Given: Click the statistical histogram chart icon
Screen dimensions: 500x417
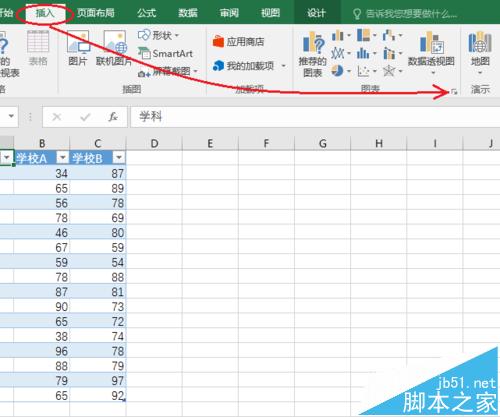Looking at the screenshot, I should [x=363, y=53].
